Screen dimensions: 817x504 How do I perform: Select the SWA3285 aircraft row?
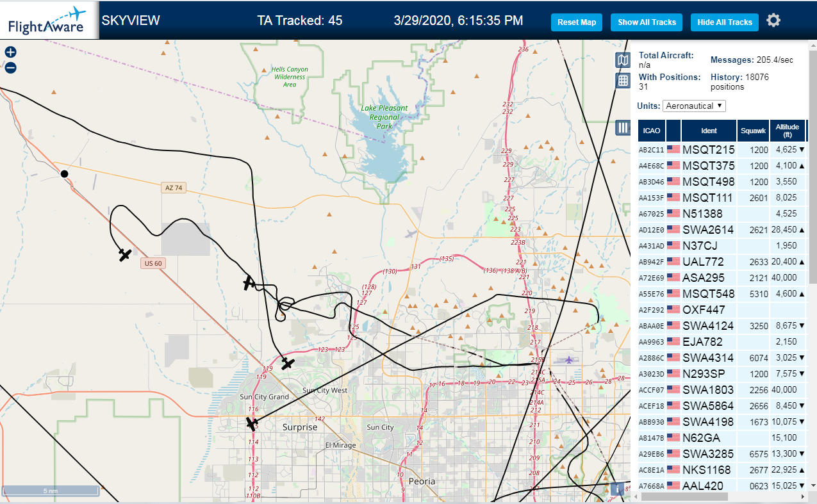(722, 453)
